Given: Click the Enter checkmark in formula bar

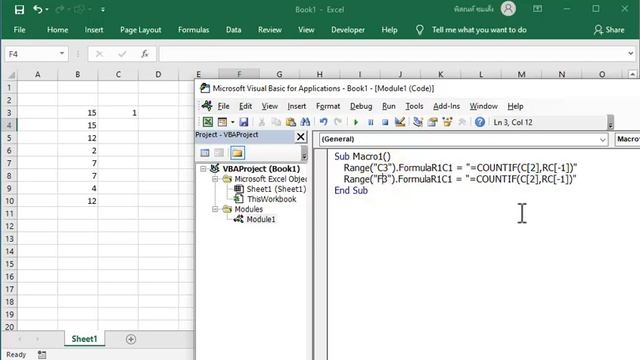Looking at the screenshot, I should tap(122, 54).
